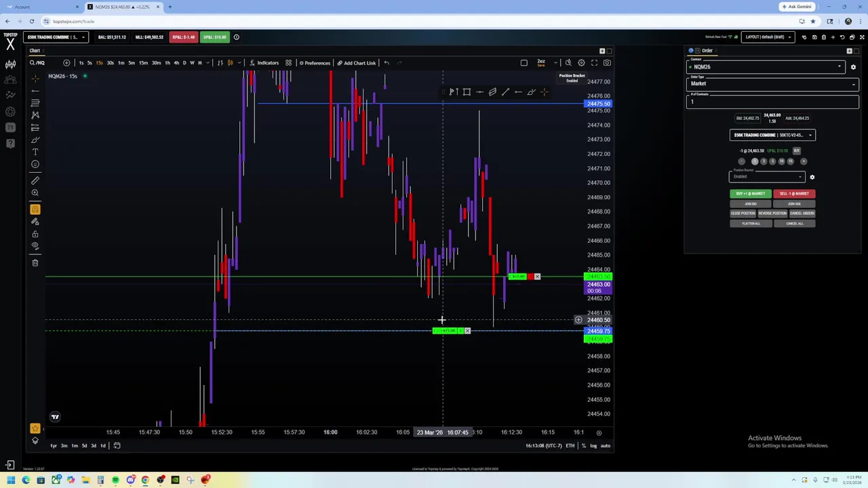
Task: Click the add/compare symbol plus icon
Action: [x=66, y=63]
